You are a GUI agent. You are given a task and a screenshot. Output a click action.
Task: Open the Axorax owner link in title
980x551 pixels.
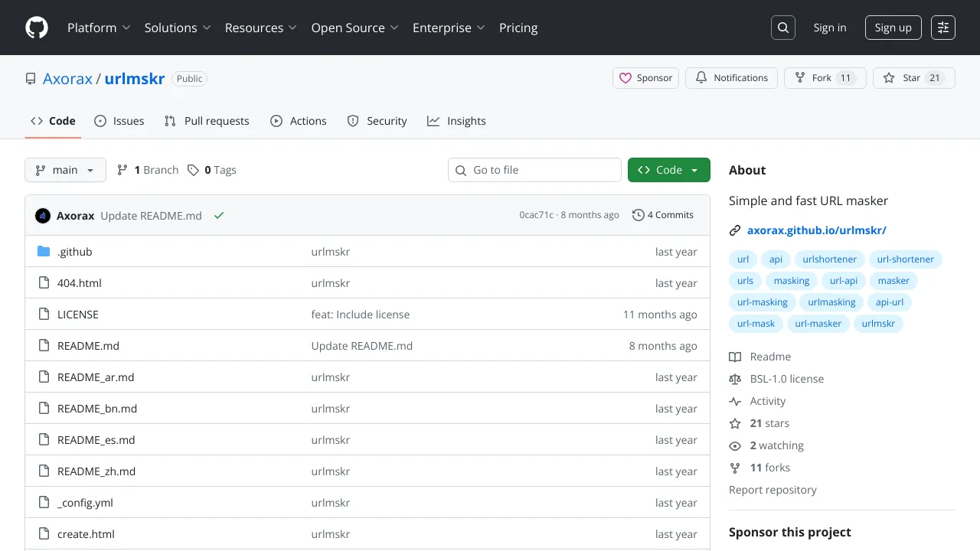67,79
